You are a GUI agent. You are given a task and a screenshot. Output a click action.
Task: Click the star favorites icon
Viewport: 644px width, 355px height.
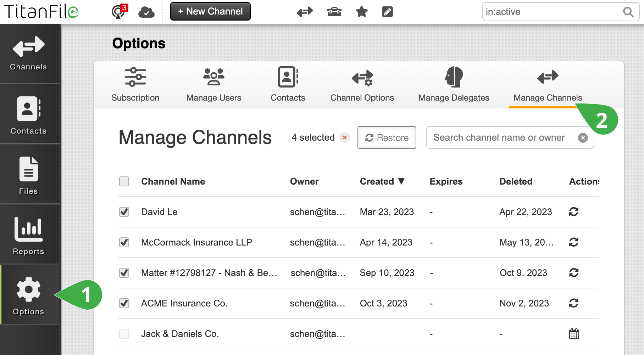tap(361, 11)
